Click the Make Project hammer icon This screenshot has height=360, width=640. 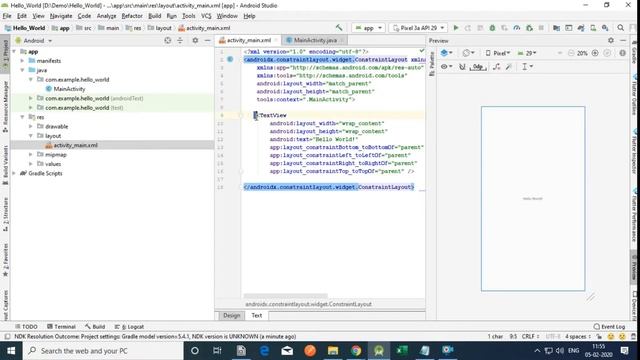click(x=339, y=28)
